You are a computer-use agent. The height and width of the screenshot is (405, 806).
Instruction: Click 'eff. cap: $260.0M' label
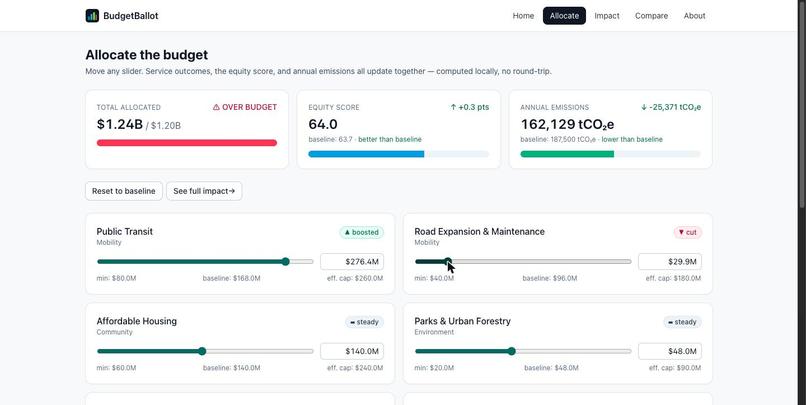pyautogui.click(x=355, y=279)
